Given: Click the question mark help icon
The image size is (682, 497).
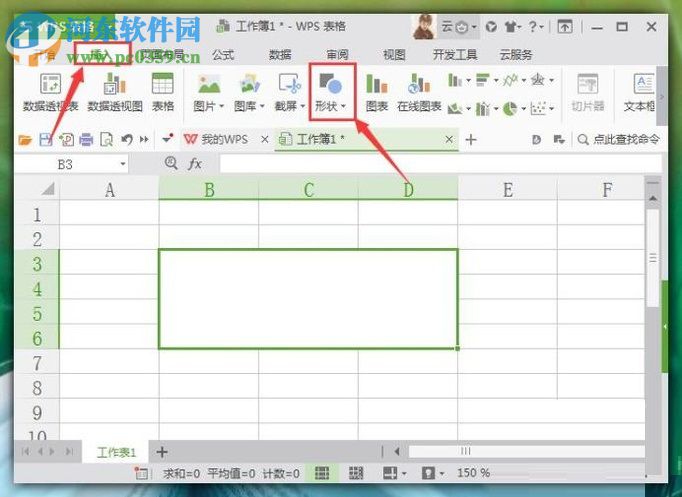Looking at the screenshot, I should coord(533,27).
